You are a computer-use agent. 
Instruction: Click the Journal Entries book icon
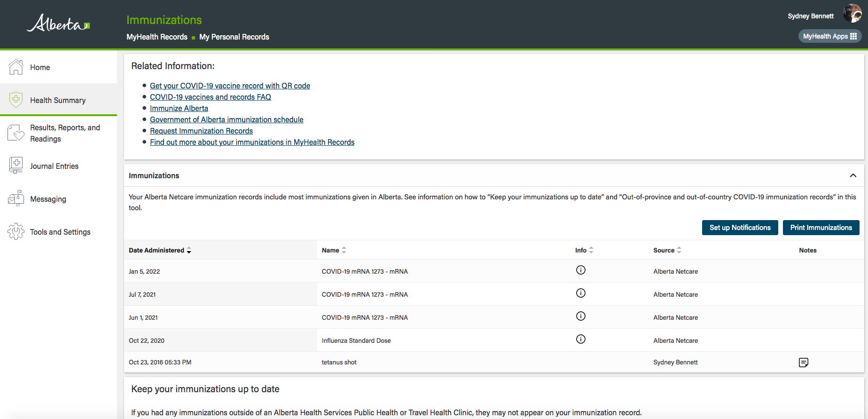tap(16, 166)
